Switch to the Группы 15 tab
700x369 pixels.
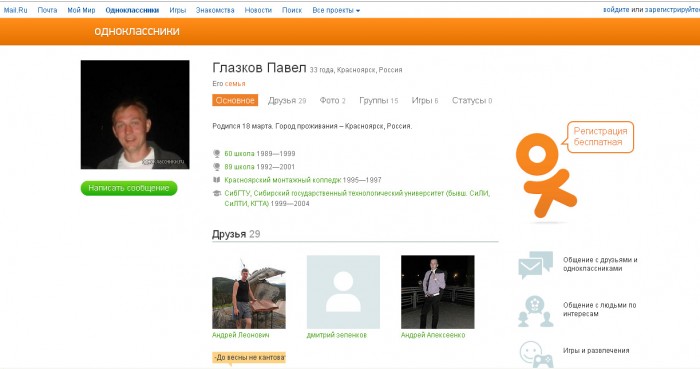(x=379, y=100)
